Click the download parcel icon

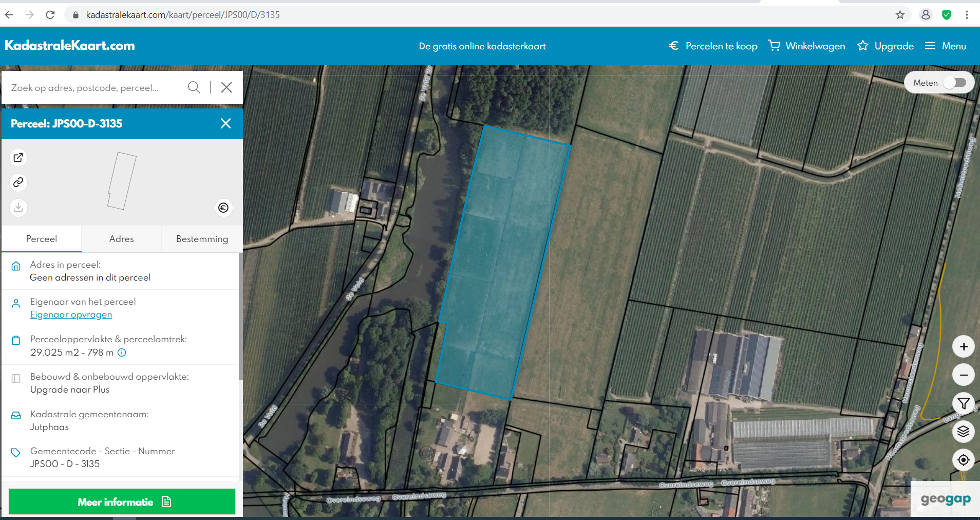(x=18, y=207)
